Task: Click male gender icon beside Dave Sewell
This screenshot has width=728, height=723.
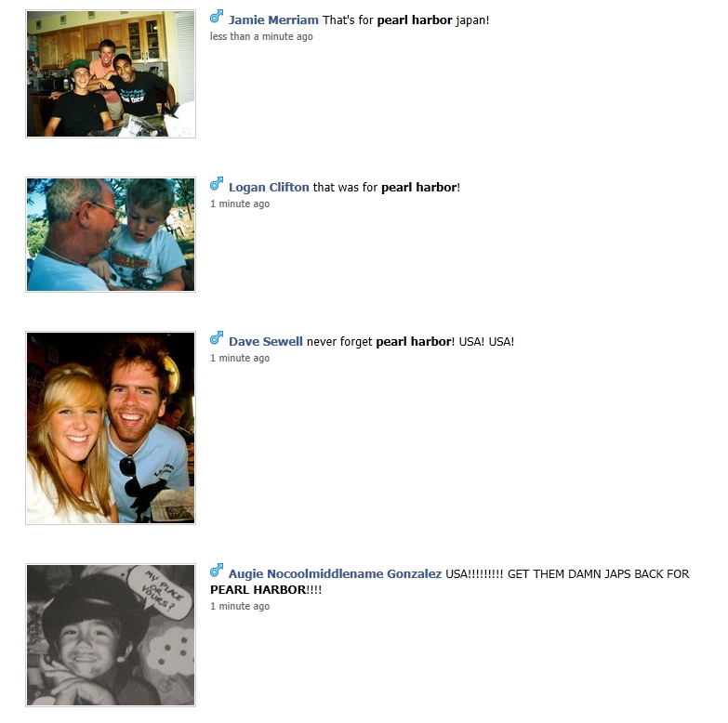Action: [x=217, y=338]
